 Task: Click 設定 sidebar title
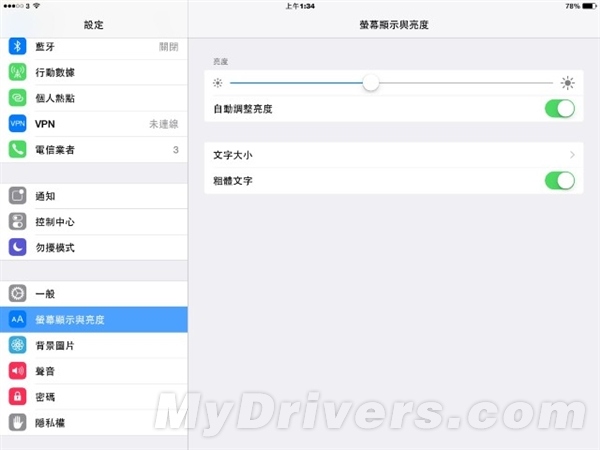(x=94, y=25)
